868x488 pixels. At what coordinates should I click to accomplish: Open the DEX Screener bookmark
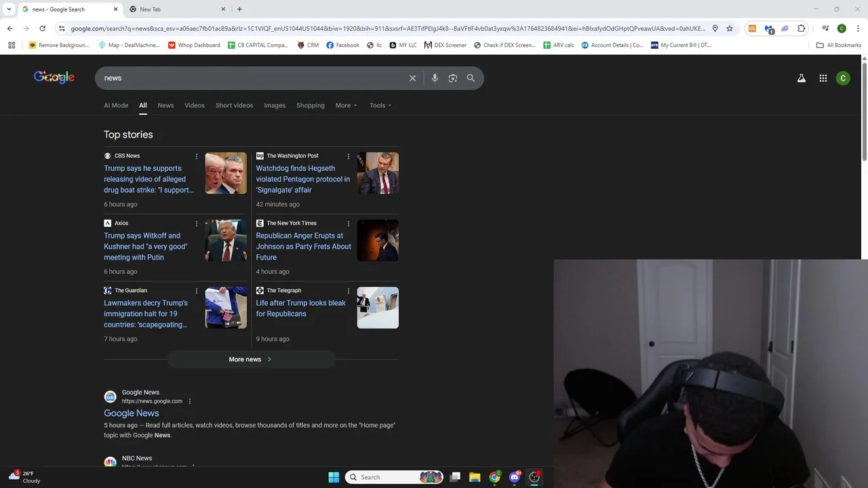click(446, 45)
